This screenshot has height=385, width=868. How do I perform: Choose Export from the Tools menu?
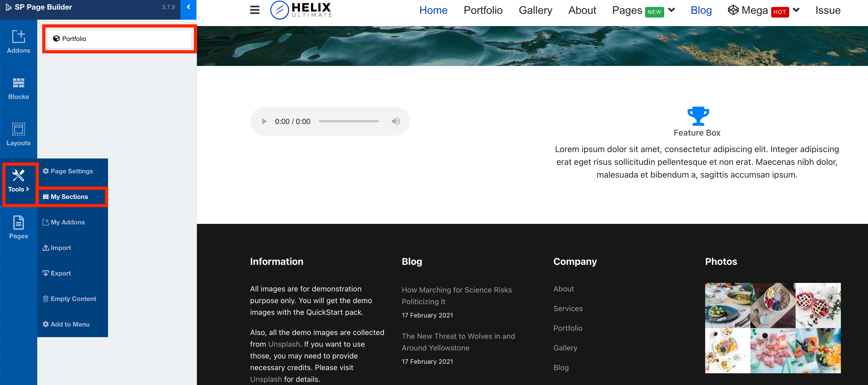pos(60,273)
